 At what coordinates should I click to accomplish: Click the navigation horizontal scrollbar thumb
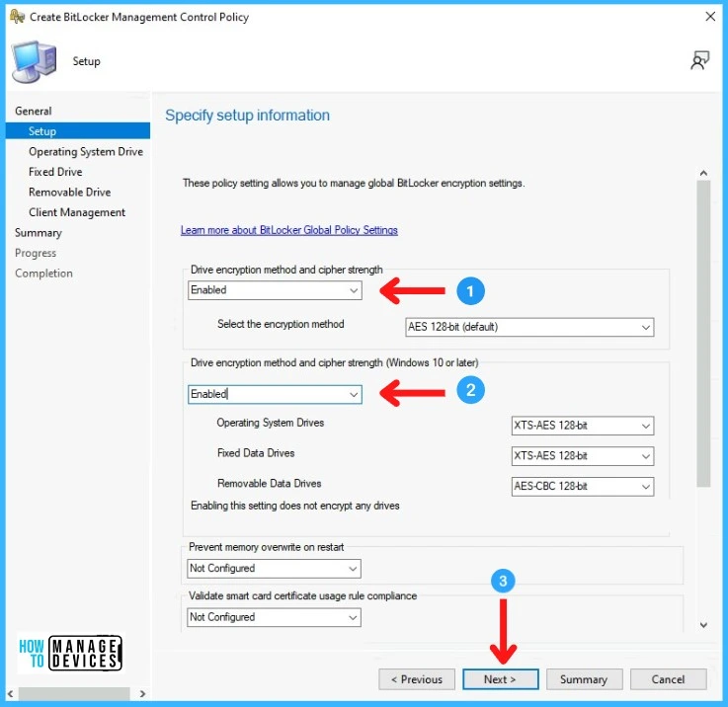coord(74,694)
